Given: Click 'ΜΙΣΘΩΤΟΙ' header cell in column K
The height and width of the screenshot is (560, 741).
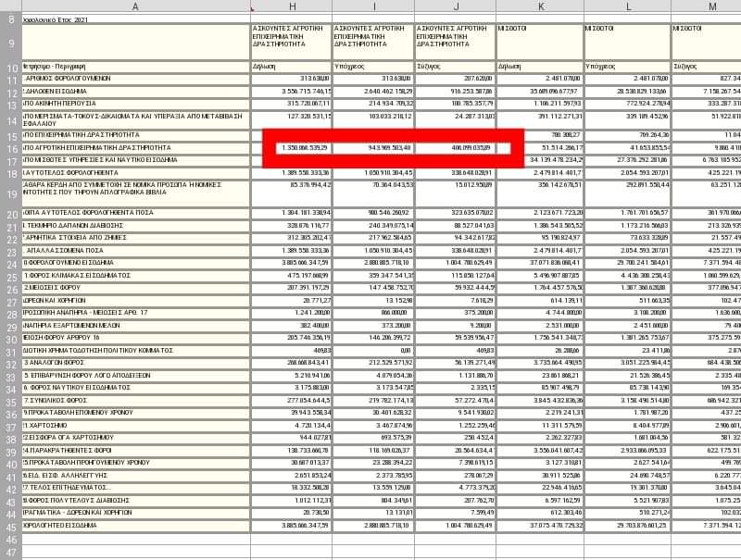Looking at the screenshot, I should click(x=540, y=42).
